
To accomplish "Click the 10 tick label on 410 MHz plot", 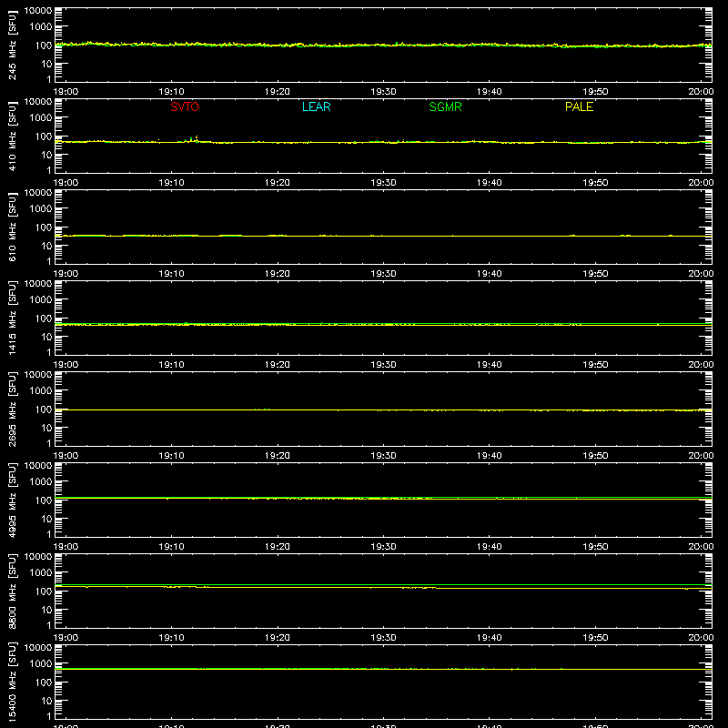I will click(46, 155).
